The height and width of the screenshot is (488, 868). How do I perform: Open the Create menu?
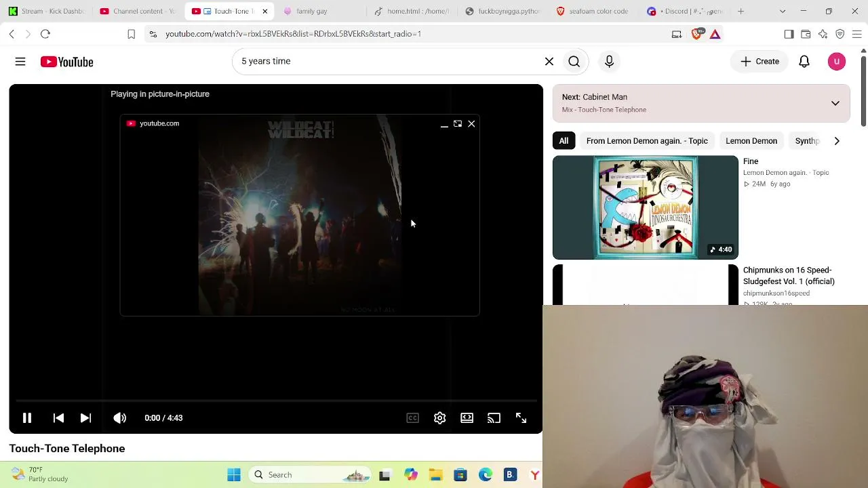(x=759, y=62)
